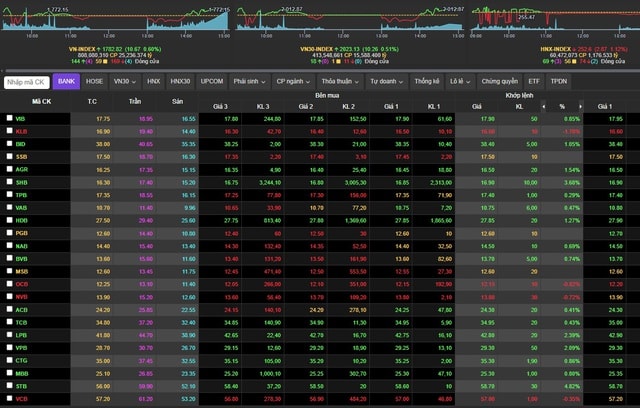Select the checkbox next to SHB
Screen dimensions: 640x408
pos(8,182)
